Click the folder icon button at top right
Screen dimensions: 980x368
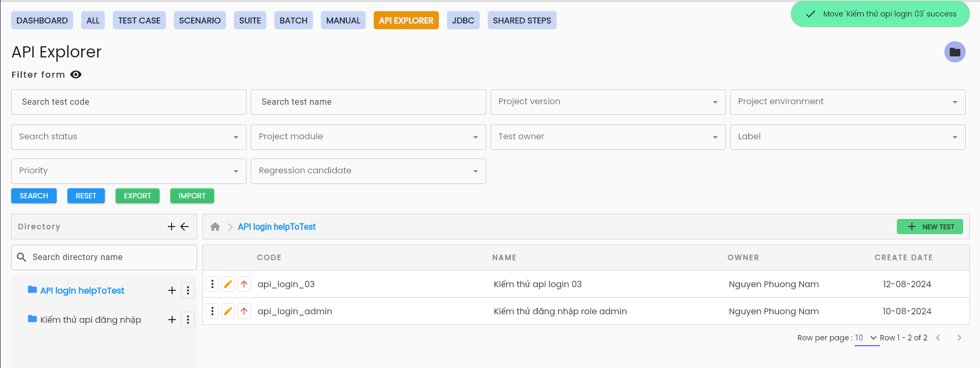955,52
